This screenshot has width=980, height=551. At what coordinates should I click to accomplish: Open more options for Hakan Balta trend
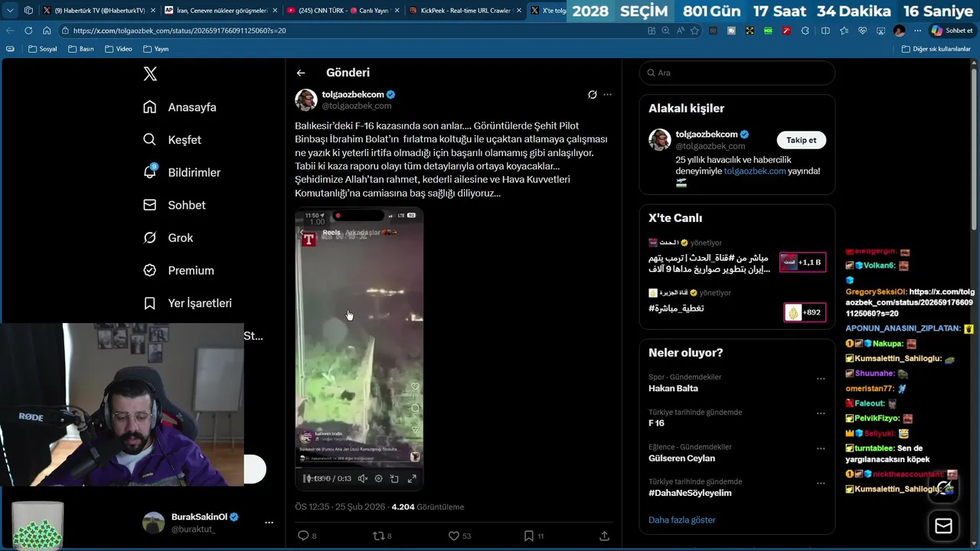point(821,379)
